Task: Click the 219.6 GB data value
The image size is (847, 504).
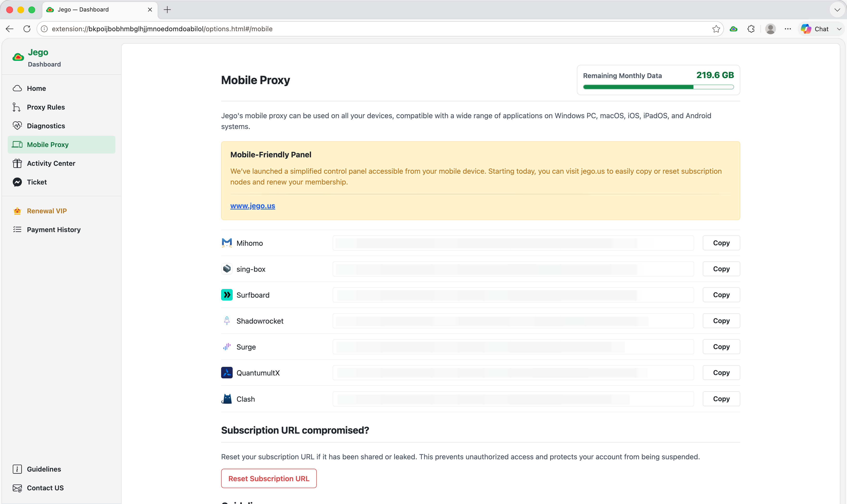Action: (715, 75)
